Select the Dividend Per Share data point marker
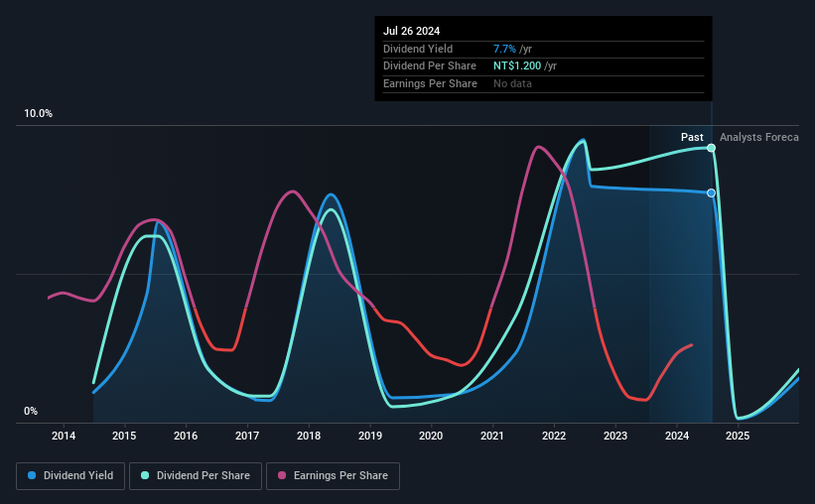Image resolution: width=815 pixels, height=504 pixels. point(711,148)
